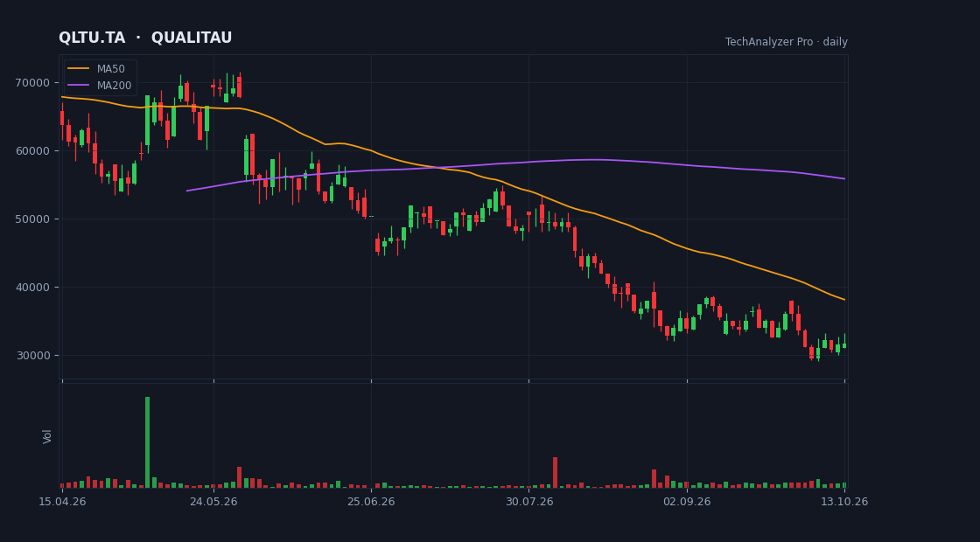Select the 25.06.26 date axis label

click(x=371, y=502)
